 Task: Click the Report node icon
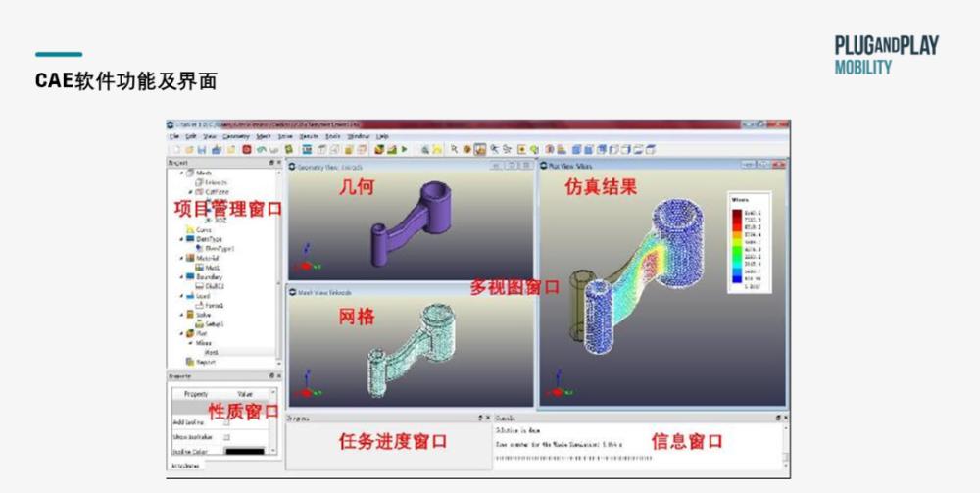point(190,362)
